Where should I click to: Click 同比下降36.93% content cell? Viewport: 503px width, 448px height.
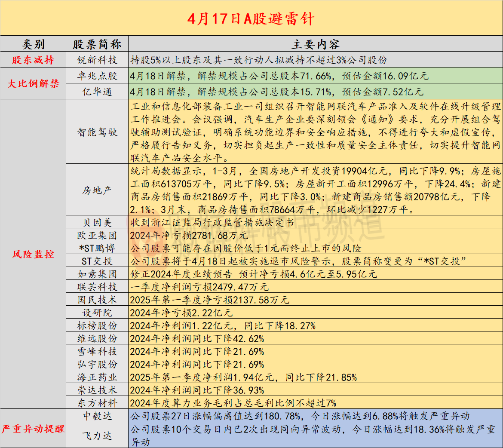(316, 390)
